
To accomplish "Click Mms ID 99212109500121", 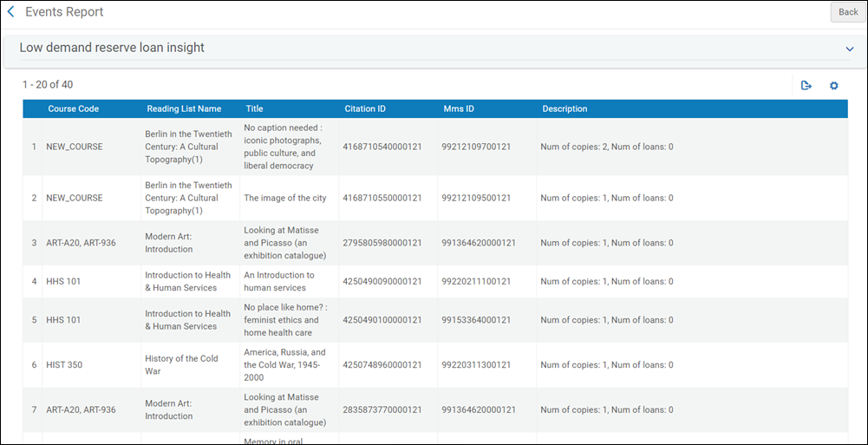I will (x=476, y=198).
